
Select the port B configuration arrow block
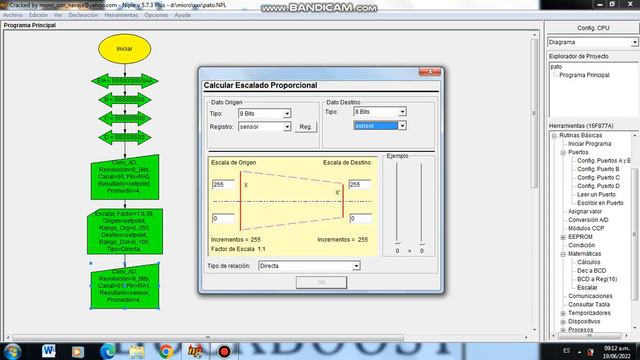(x=124, y=100)
